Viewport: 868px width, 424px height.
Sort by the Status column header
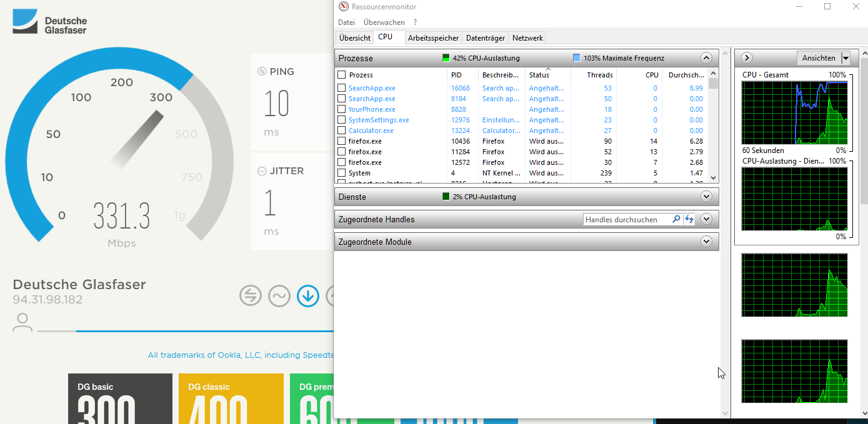pyautogui.click(x=548, y=75)
